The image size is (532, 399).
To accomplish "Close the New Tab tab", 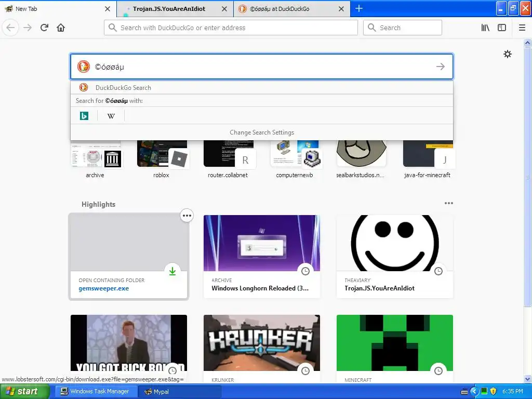I will (107, 9).
